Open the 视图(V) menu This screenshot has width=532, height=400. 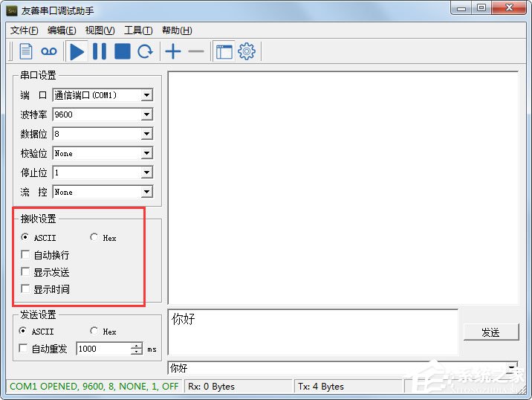pos(100,30)
